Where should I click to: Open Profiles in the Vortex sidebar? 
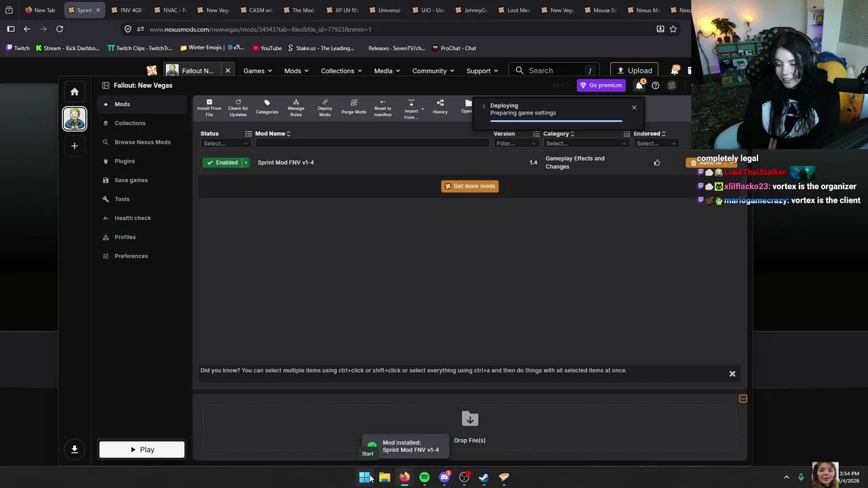pos(142,237)
